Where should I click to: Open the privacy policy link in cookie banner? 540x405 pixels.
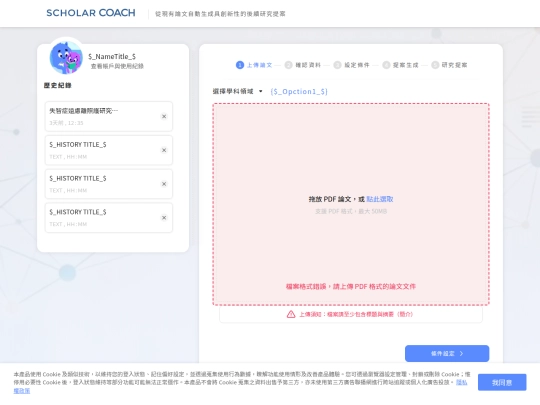[x=462, y=382]
